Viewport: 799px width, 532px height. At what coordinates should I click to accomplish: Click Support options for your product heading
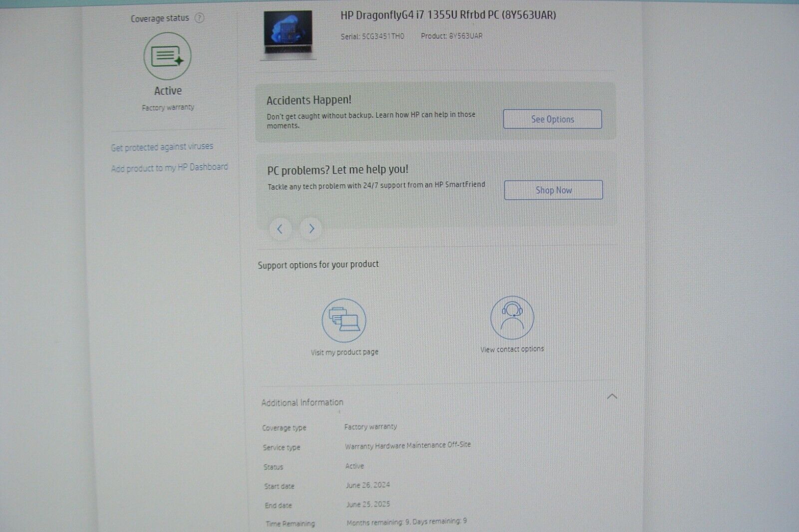point(318,265)
